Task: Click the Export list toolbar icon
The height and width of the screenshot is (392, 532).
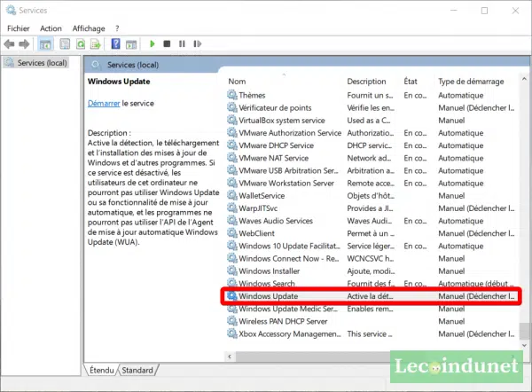Action: click(x=96, y=44)
